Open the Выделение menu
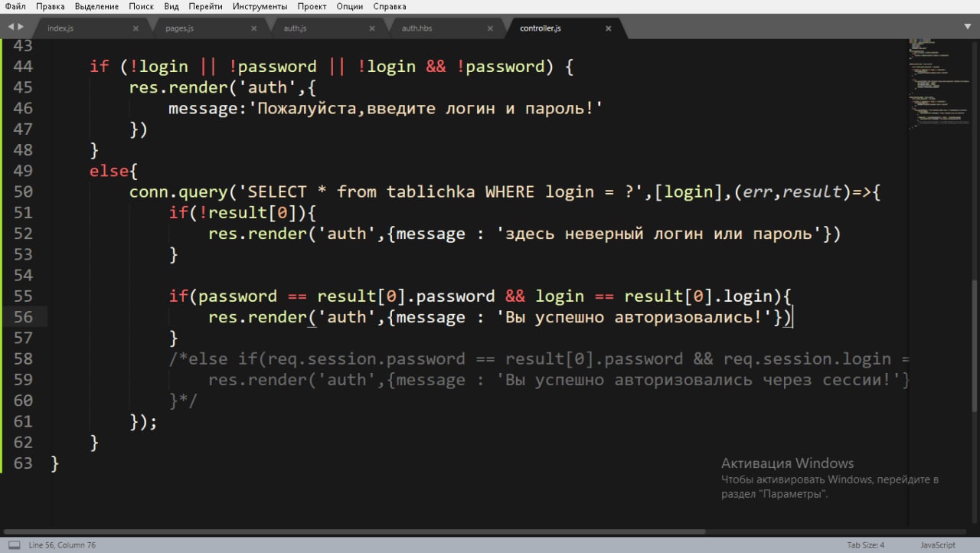The image size is (980, 553). (x=96, y=6)
